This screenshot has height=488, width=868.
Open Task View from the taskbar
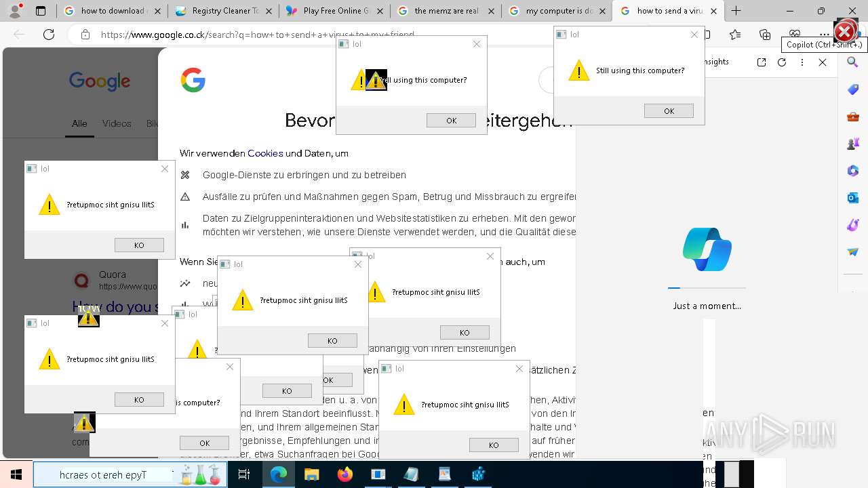(244, 474)
